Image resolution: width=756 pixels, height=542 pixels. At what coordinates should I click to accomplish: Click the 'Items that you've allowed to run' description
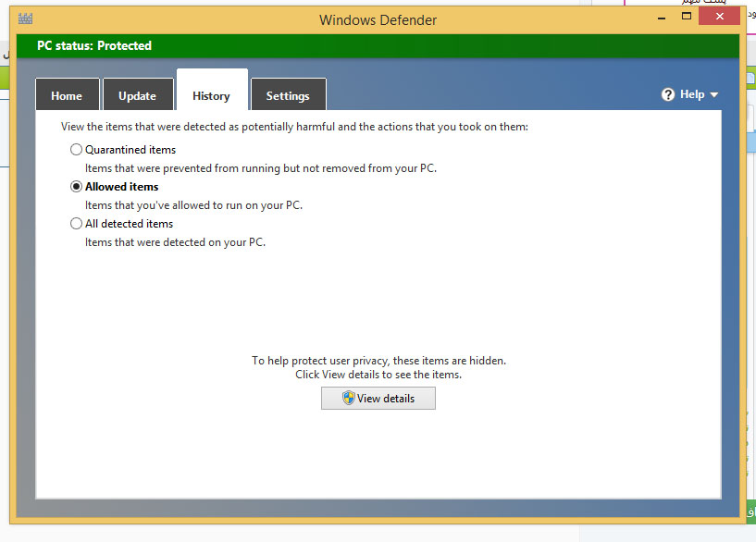[x=193, y=205]
